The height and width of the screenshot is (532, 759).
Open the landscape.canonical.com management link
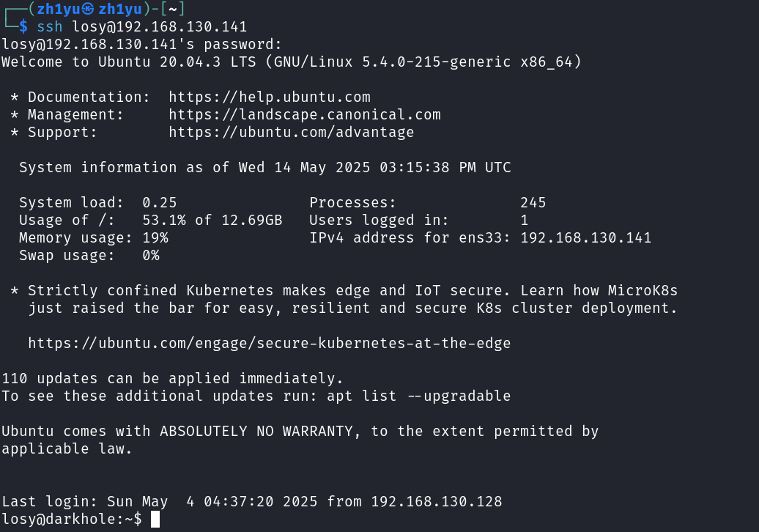[x=304, y=115]
